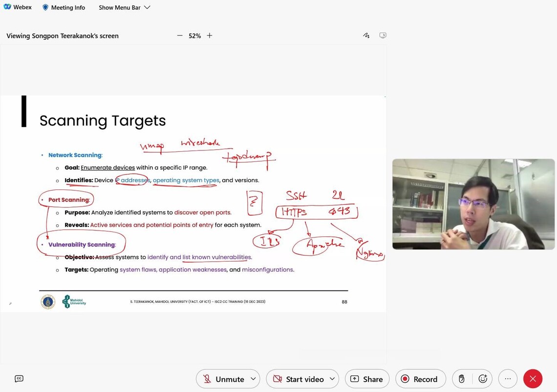The image size is (557, 392).
Task: Click the Share button
Action: (366, 379)
